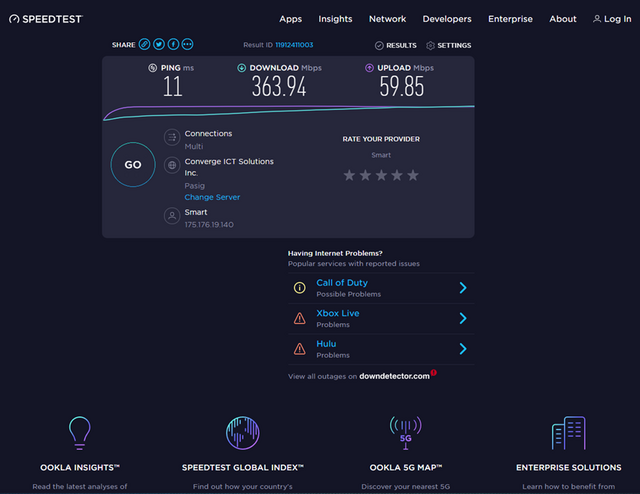Click OOKLA 5G MAP heading
The image size is (640, 494).
click(x=406, y=467)
